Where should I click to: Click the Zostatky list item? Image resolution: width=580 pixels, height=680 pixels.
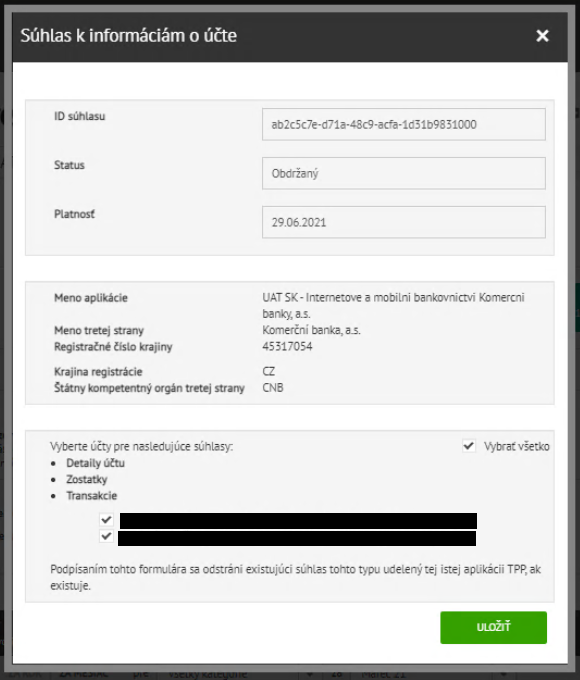(x=87, y=480)
